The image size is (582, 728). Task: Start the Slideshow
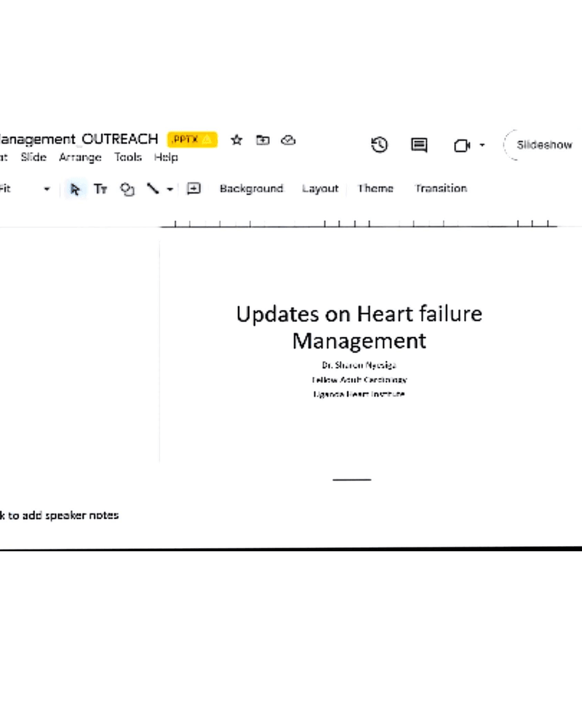pyautogui.click(x=544, y=145)
